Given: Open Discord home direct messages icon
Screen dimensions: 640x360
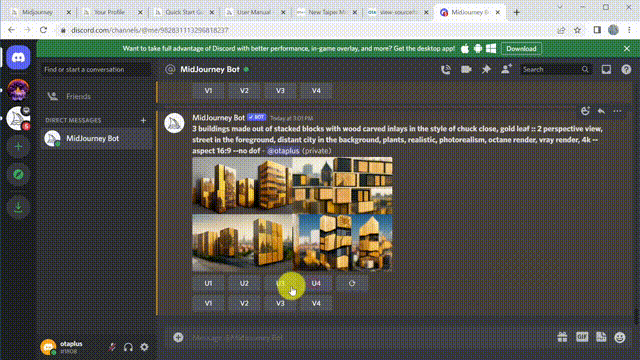Looking at the screenshot, I should coord(18,58).
